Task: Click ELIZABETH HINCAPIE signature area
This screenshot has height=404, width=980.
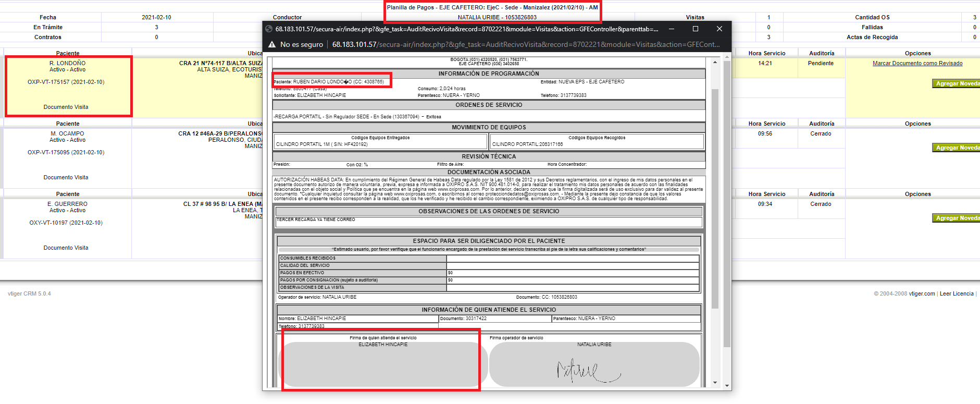Action: [383, 364]
